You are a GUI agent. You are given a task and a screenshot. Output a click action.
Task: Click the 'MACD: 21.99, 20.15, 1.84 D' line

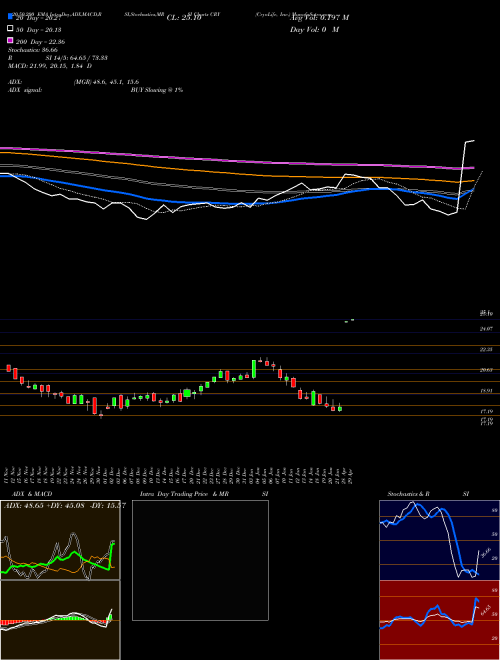click(x=50, y=66)
